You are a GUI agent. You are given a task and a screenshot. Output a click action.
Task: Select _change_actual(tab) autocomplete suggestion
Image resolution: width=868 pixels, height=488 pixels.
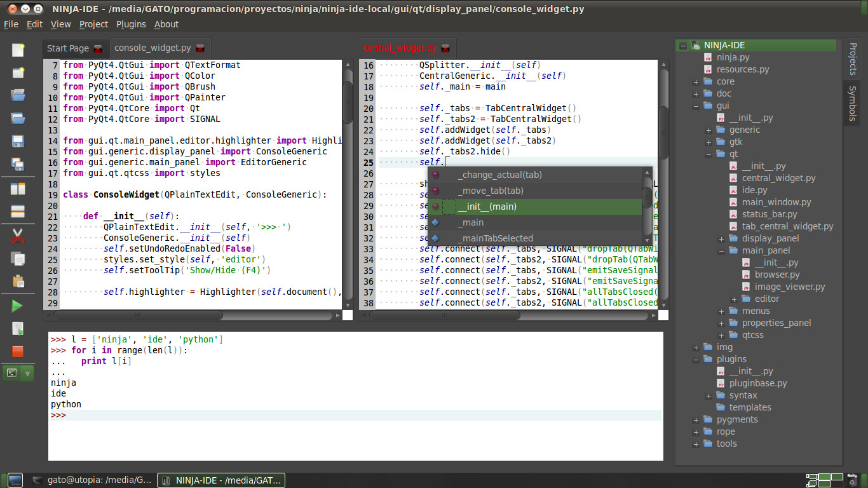[x=534, y=175]
